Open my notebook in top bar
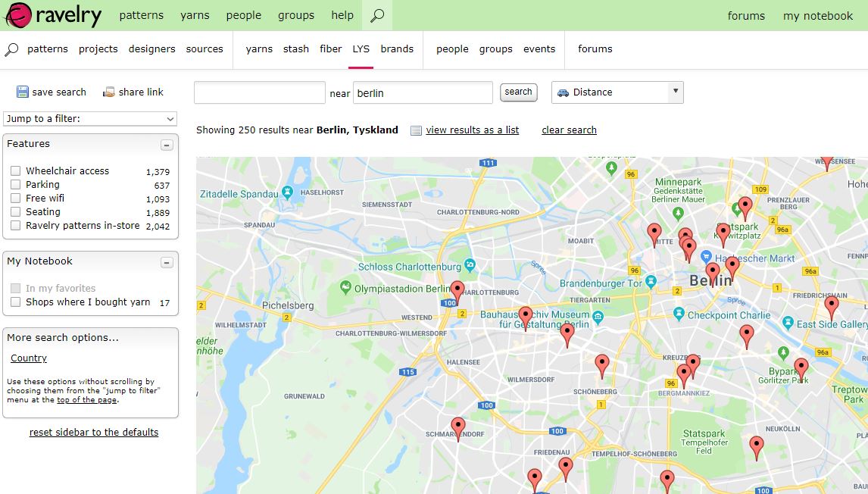 (817, 16)
